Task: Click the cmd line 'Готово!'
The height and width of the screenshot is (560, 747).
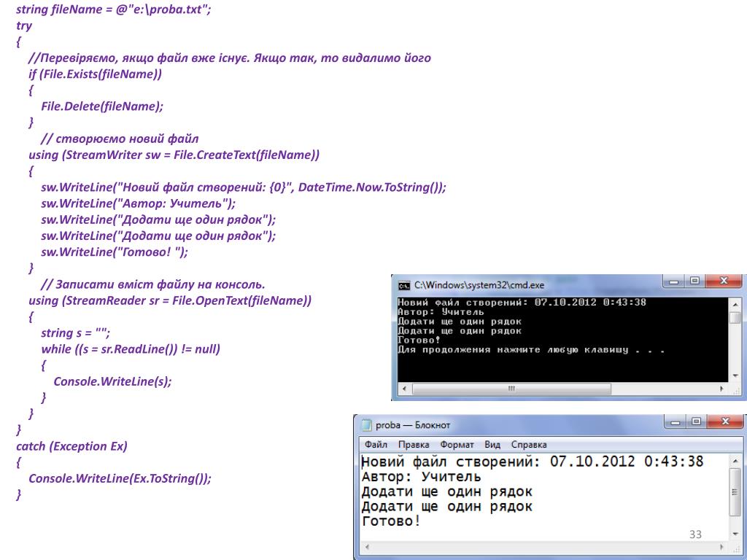Action: (x=419, y=341)
